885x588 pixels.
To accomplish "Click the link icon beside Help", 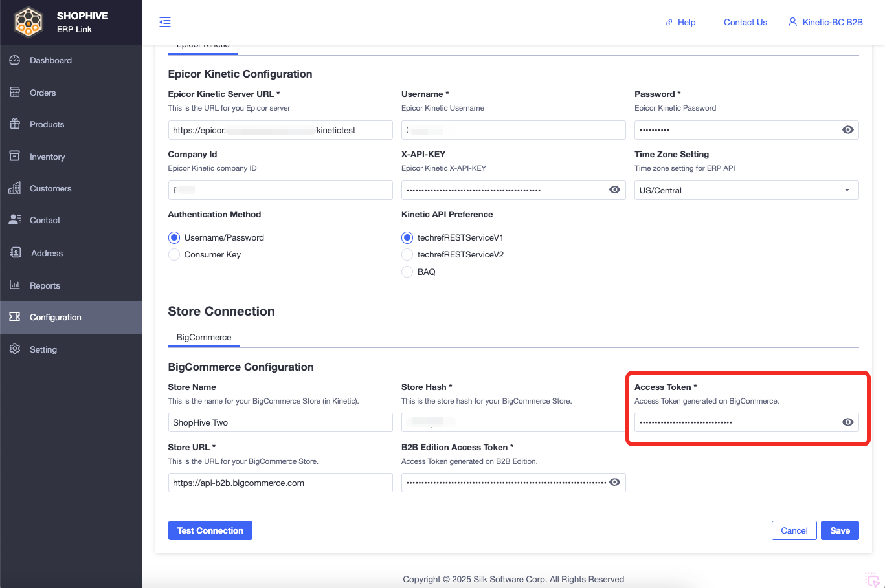I will [669, 22].
